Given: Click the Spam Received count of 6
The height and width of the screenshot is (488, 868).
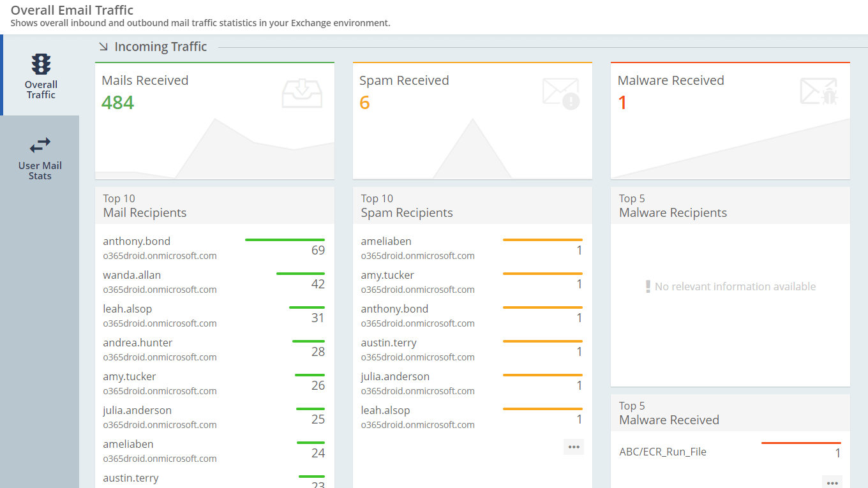Looking at the screenshot, I should click(365, 102).
